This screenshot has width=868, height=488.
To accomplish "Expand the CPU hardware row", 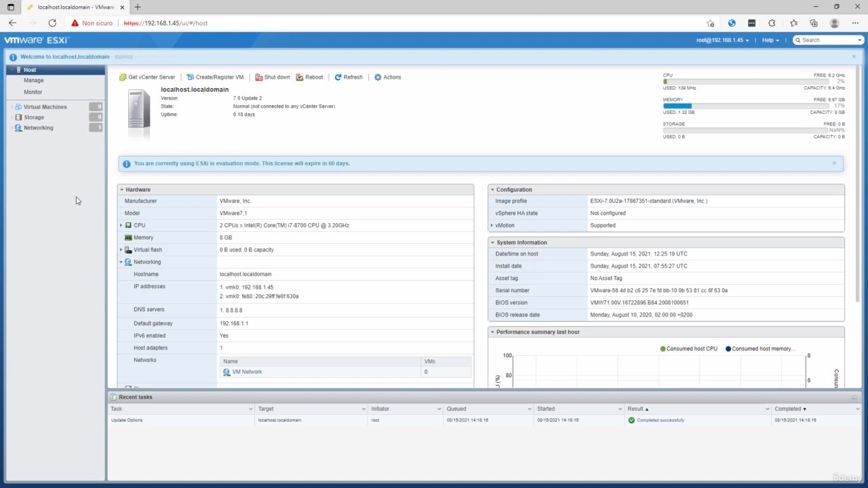I will 121,225.
